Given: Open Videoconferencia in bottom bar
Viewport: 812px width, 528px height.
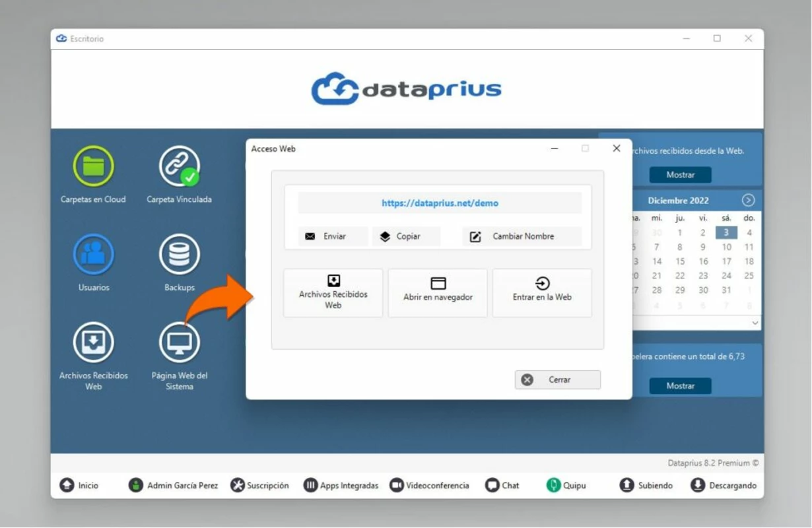Looking at the screenshot, I should click(429, 485).
